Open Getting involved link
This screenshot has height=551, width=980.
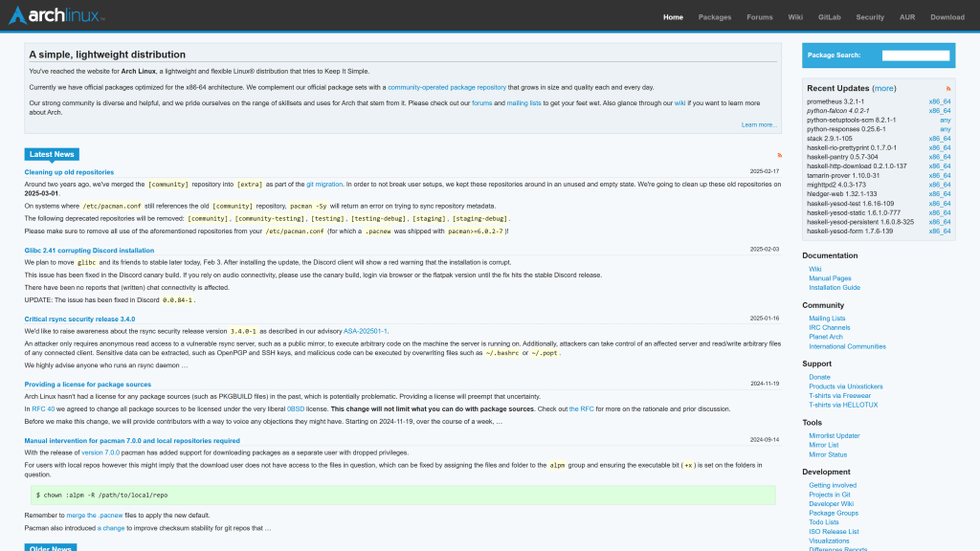(833, 485)
